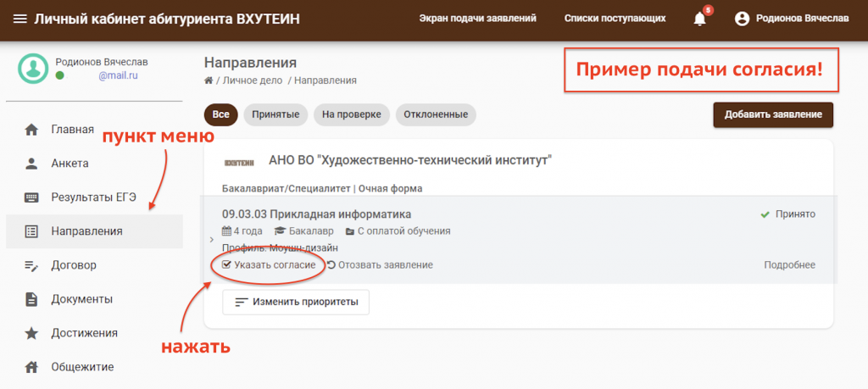Click the document icon next to Документы
The height and width of the screenshot is (389, 868).
(32, 299)
